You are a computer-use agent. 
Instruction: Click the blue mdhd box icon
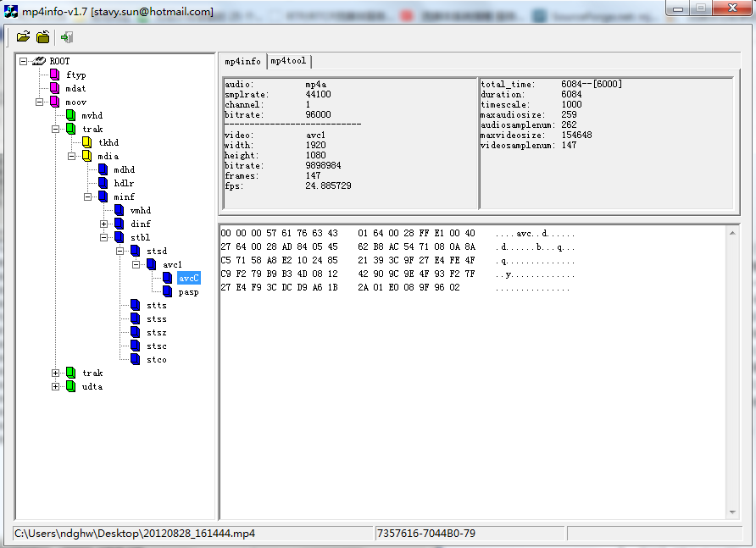coord(103,169)
